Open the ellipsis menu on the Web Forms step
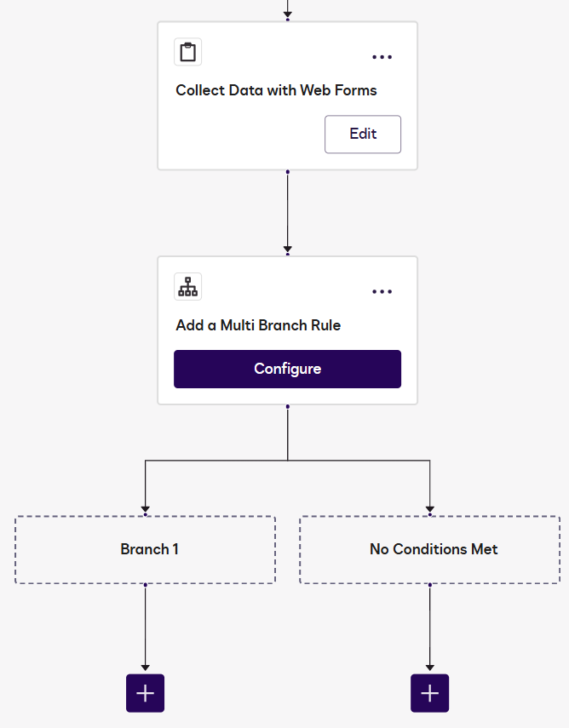This screenshot has width=569, height=728. [382, 56]
